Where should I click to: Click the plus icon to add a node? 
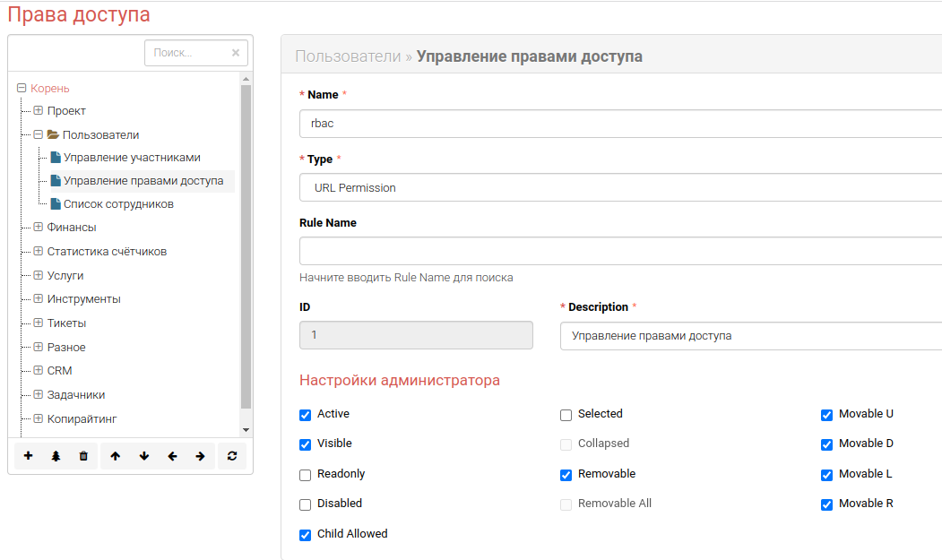click(28, 456)
